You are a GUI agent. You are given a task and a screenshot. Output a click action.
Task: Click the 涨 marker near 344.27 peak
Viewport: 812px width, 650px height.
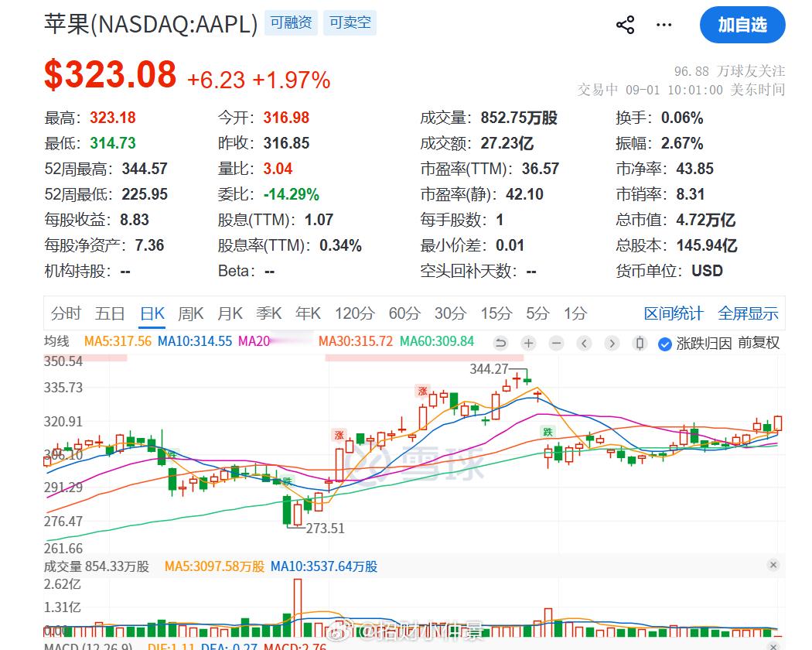click(422, 391)
